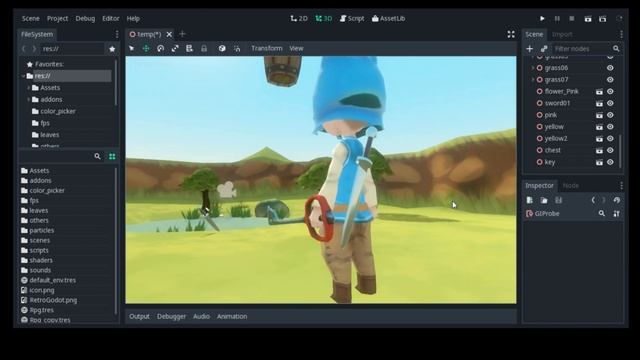640x360 pixels.
Task: Open the yellow2 node's scene icon
Action: [x=599, y=139]
